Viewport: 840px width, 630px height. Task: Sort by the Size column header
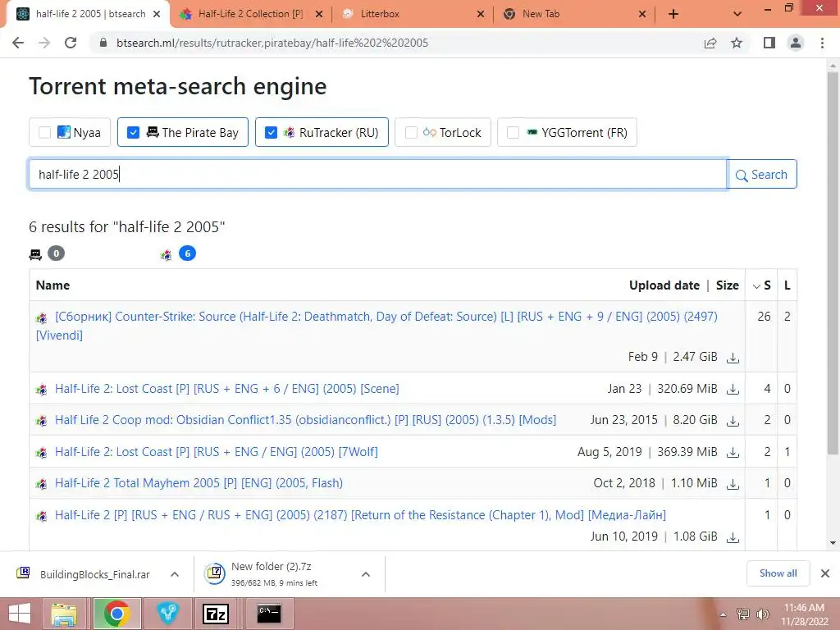[727, 285]
